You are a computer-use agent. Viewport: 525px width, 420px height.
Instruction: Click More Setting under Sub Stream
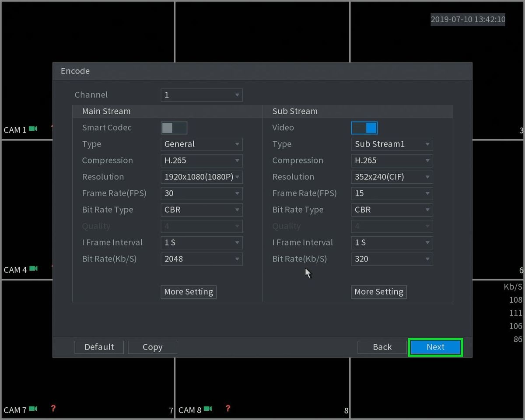379,292
